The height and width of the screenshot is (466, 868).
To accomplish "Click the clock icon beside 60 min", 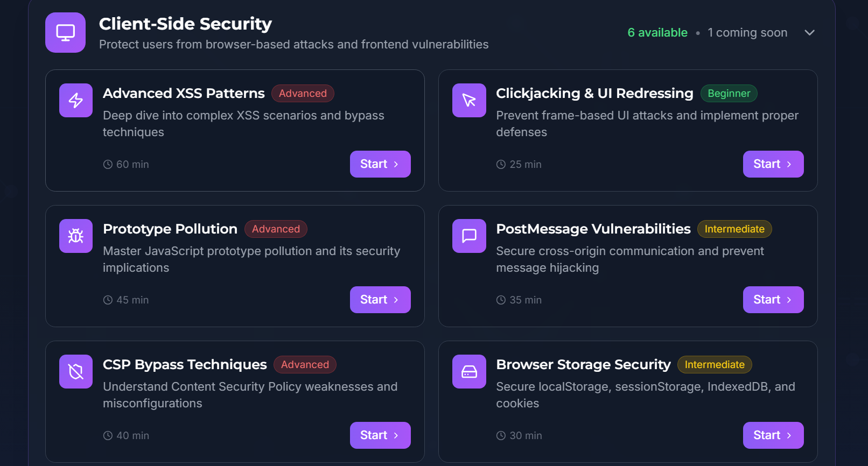I will point(108,165).
